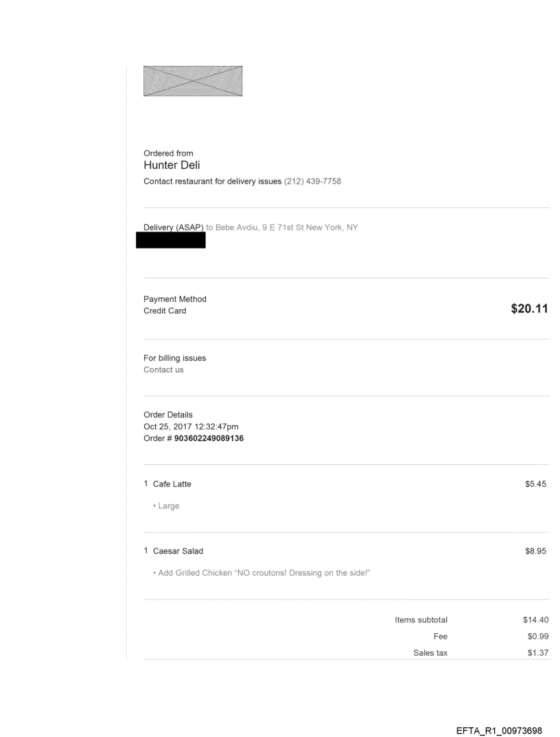
Task: Click the $5.45 Cafe Latte price
Action: pos(535,484)
